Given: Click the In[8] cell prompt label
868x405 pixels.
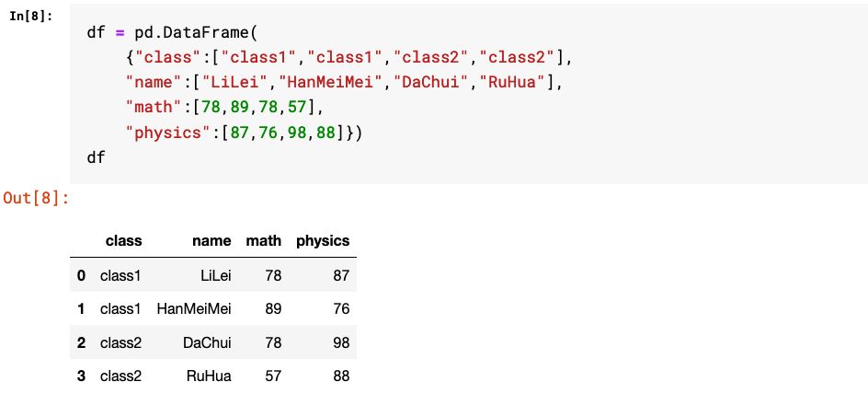Looking at the screenshot, I should (x=31, y=16).
